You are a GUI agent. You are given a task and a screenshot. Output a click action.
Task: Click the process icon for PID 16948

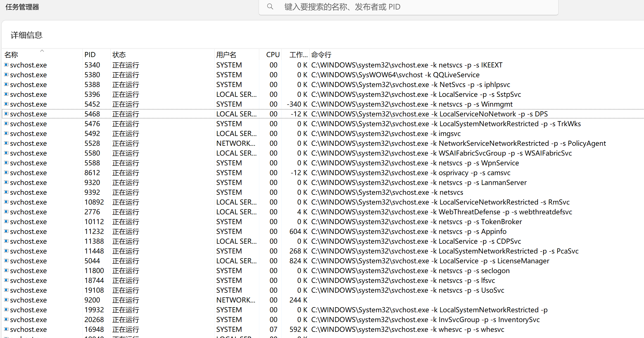click(x=6, y=329)
